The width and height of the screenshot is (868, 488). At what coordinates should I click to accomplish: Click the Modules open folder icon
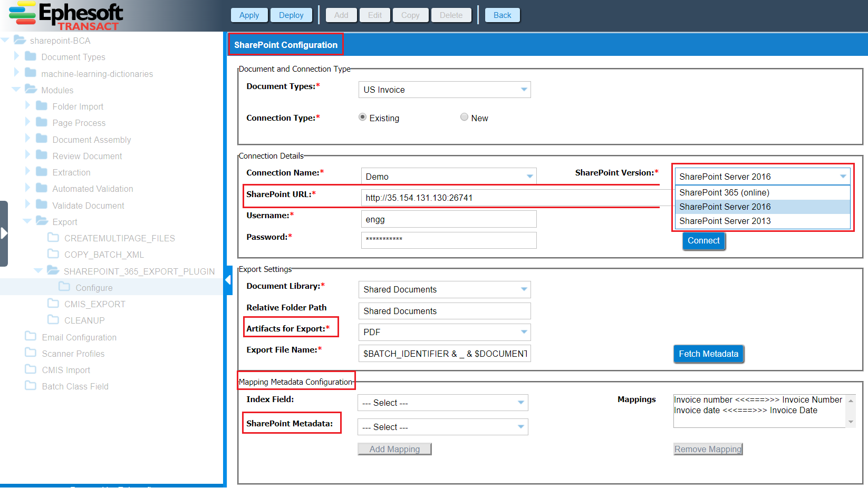pos(31,90)
